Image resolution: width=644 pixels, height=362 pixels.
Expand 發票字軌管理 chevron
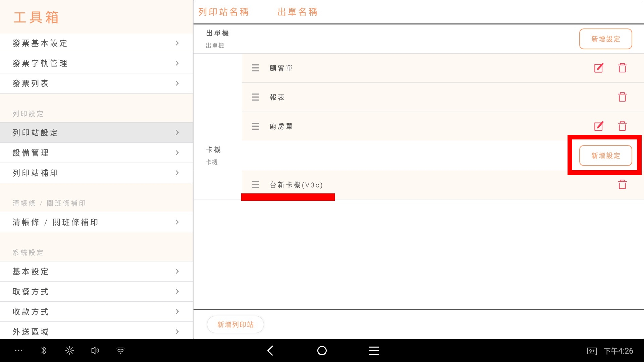pos(177,63)
